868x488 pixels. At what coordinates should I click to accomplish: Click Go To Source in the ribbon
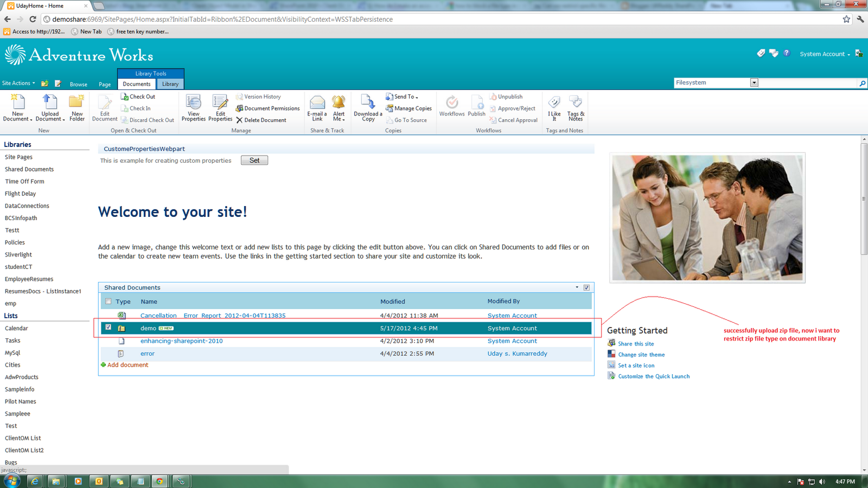click(x=406, y=120)
